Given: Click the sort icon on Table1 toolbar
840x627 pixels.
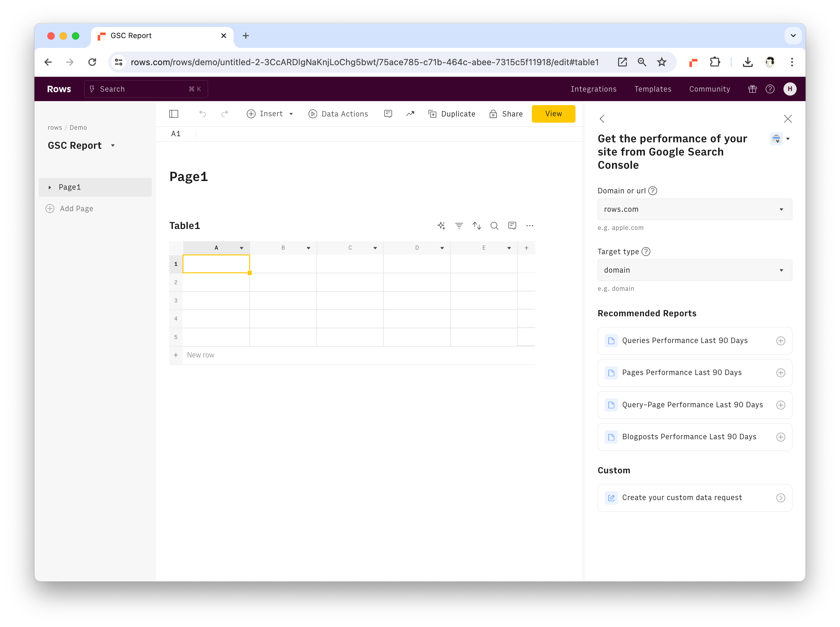Looking at the screenshot, I should coord(477,225).
